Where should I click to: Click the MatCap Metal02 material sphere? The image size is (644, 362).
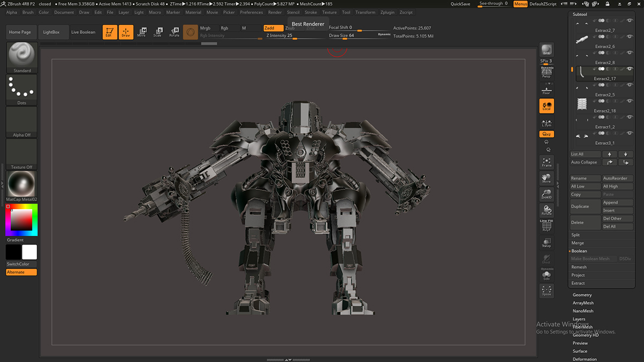pos(22,185)
